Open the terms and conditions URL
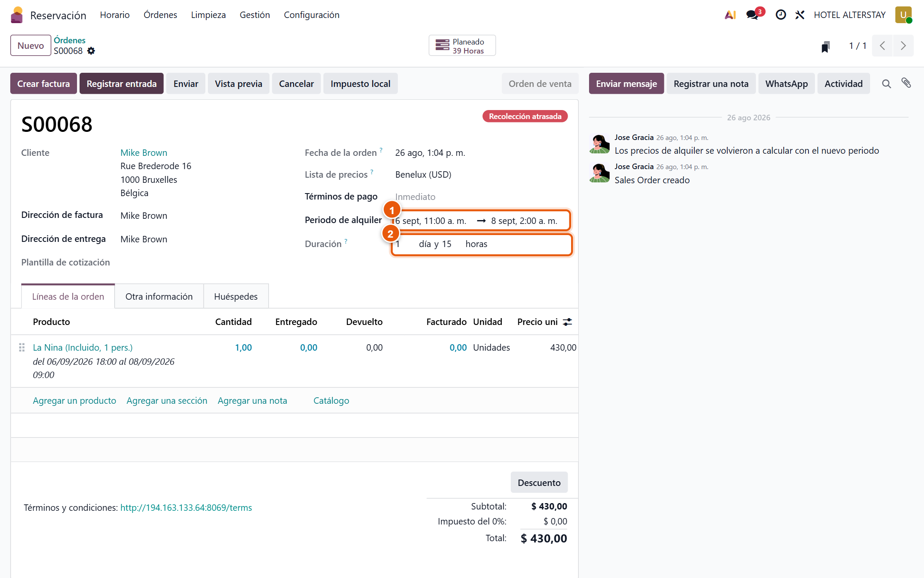 coord(186,508)
